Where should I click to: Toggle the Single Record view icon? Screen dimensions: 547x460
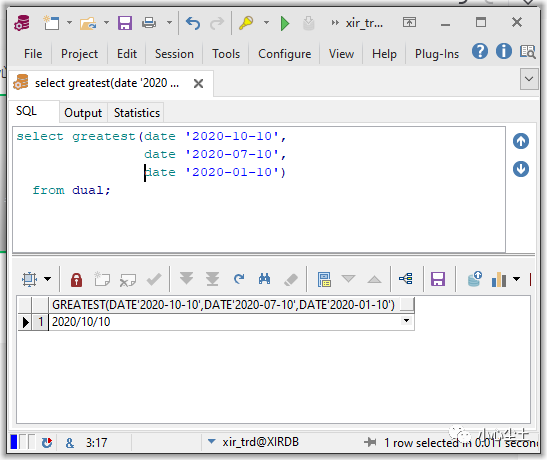click(x=324, y=279)
